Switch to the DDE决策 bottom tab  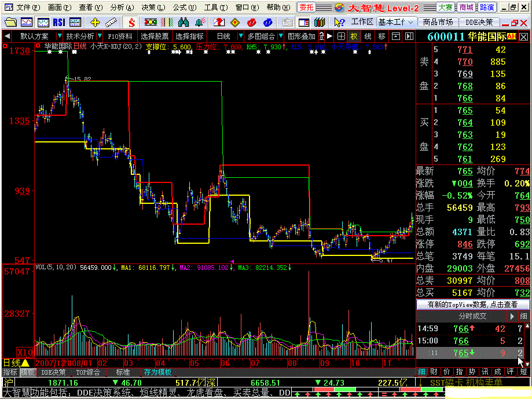pyautogui.click(x=54, y=372)
